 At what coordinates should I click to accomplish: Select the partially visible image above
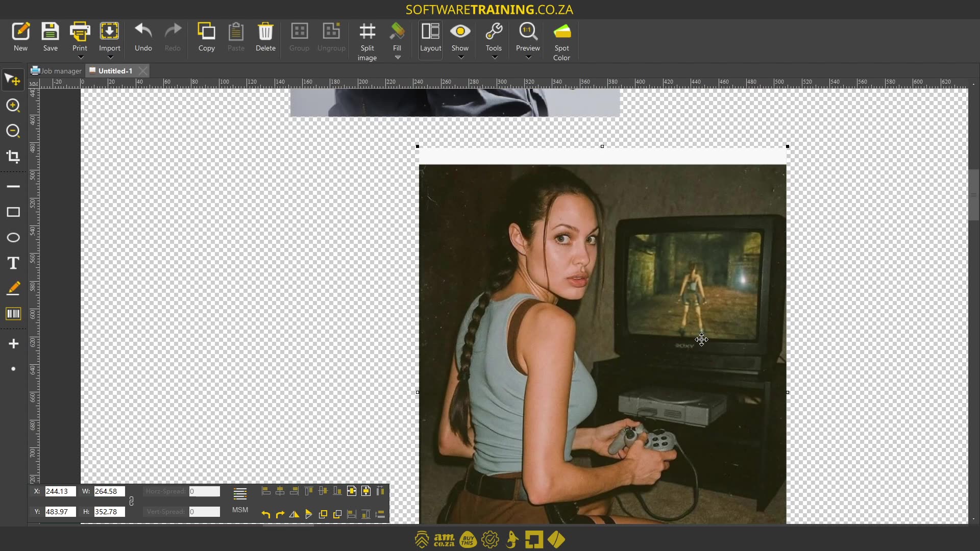pyautogui.click(x=455, y=102)
